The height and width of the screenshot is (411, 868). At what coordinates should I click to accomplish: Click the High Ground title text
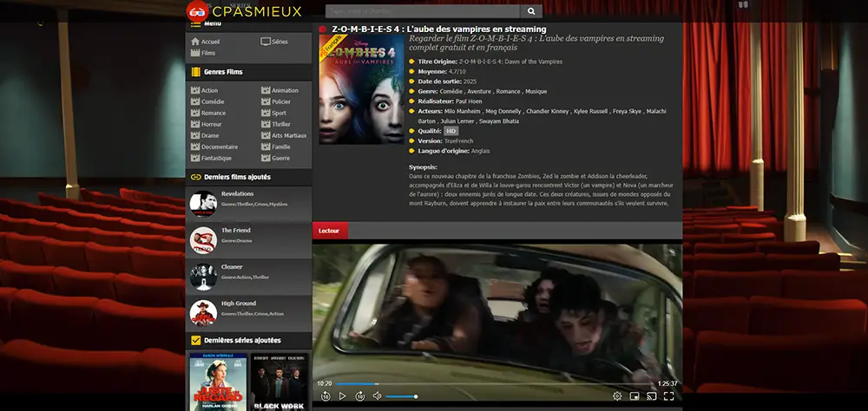pos(239,303)
